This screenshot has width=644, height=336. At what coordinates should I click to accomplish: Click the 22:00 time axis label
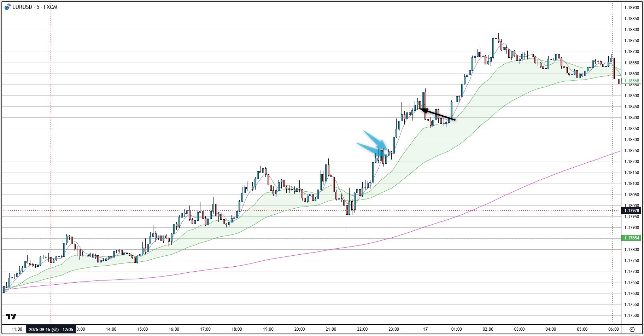[362, 329]
